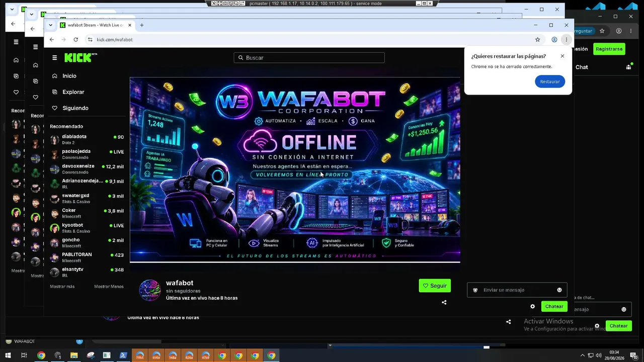Click the wafabot channel avatar

(149, 290)
